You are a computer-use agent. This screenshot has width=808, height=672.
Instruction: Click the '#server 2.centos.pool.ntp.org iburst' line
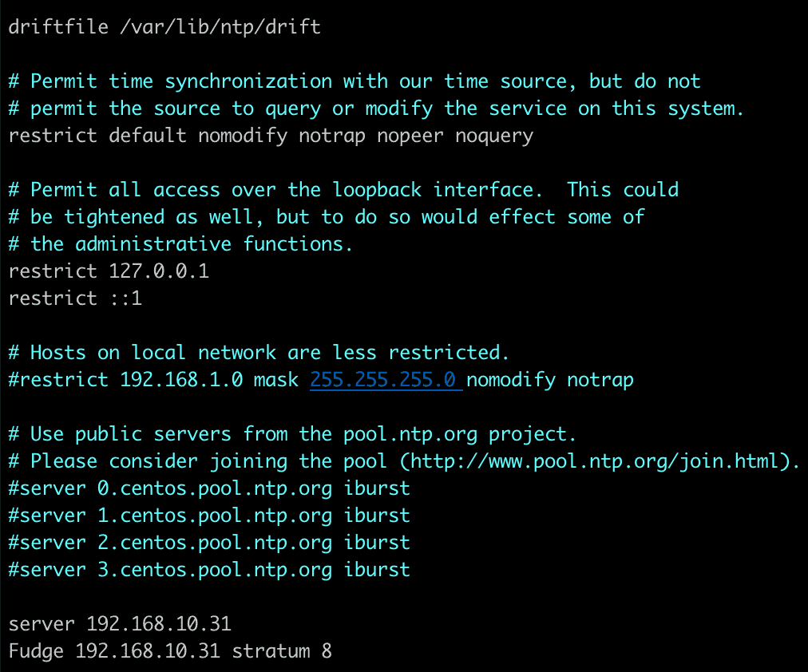pos(209,544)
